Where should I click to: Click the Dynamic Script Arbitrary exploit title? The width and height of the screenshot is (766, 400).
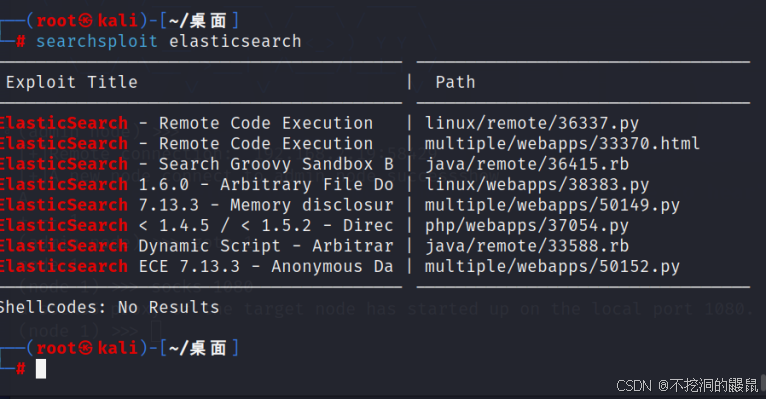coord(265,246)
